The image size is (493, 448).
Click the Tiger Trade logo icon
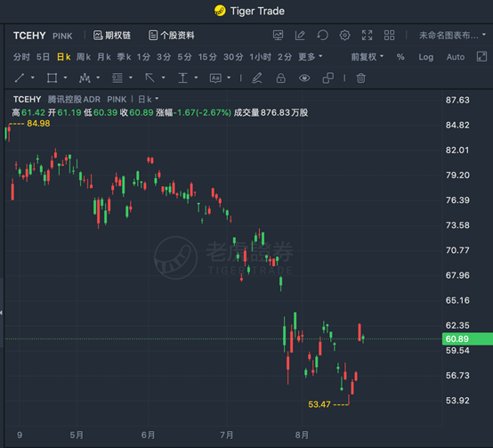pos(220,11)
